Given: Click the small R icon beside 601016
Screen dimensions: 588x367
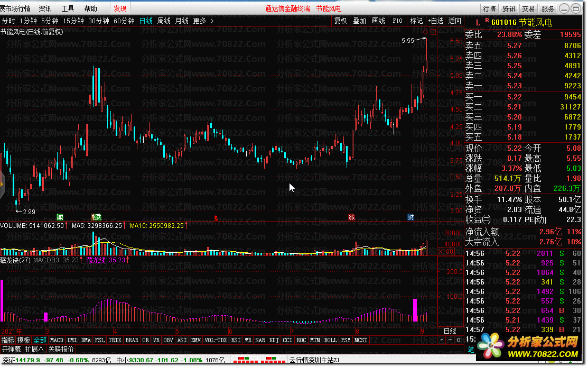Looking at the screenshot, I should click(487, 20).
